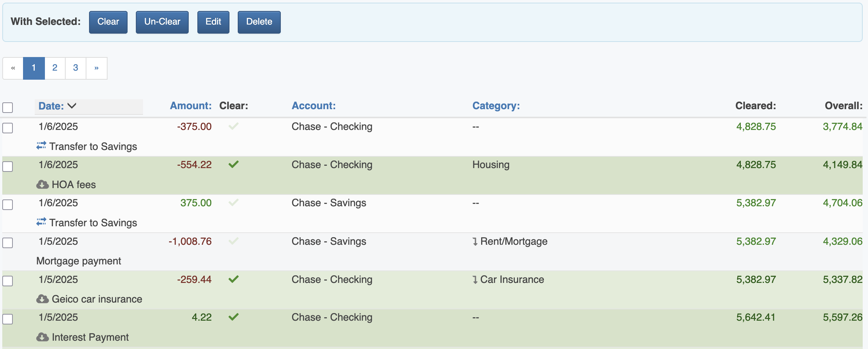868x349 pixels.
Task: Click the cloud icon beside Interest Payment
Action: [x=42, y=337]
